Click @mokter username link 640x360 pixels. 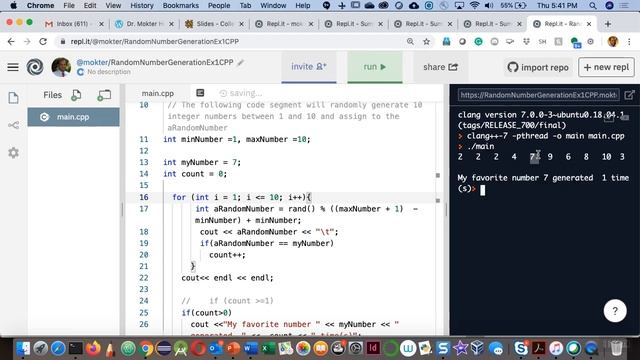click(x=92, y=62)
